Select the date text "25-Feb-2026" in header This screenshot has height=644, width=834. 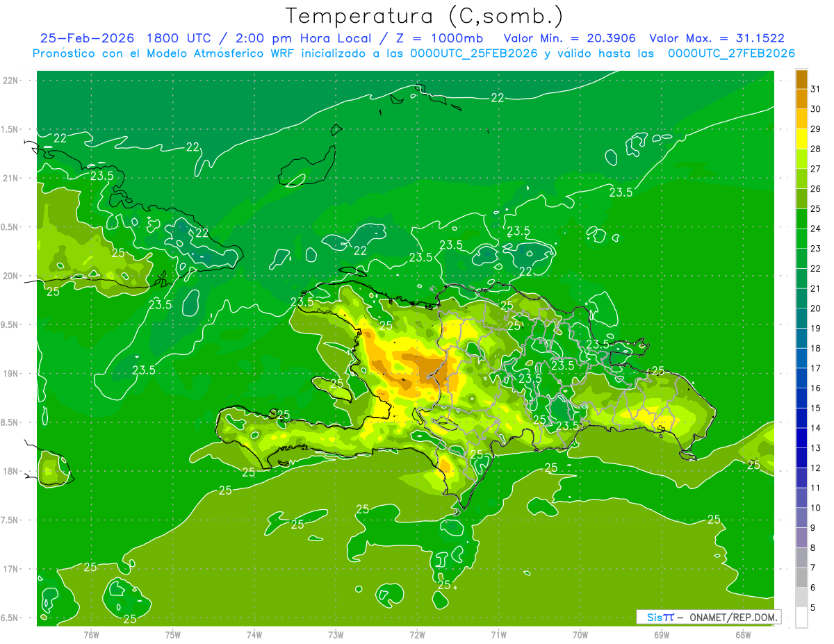[87, 39]
